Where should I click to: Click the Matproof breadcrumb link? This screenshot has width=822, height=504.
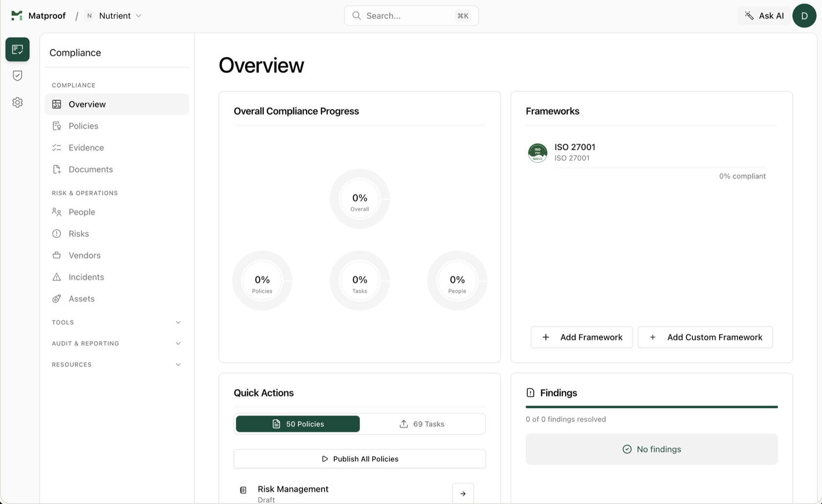[x=47, y=16]
